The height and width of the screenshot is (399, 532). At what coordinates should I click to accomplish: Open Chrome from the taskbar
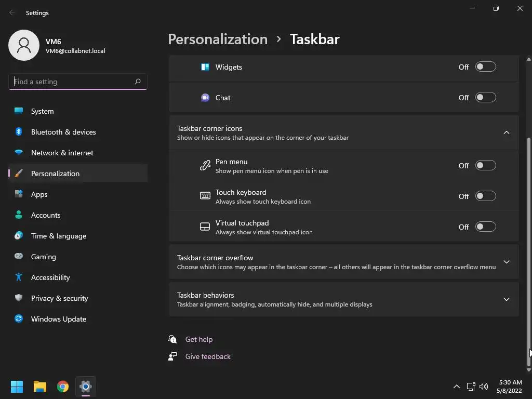coord(63,387)
